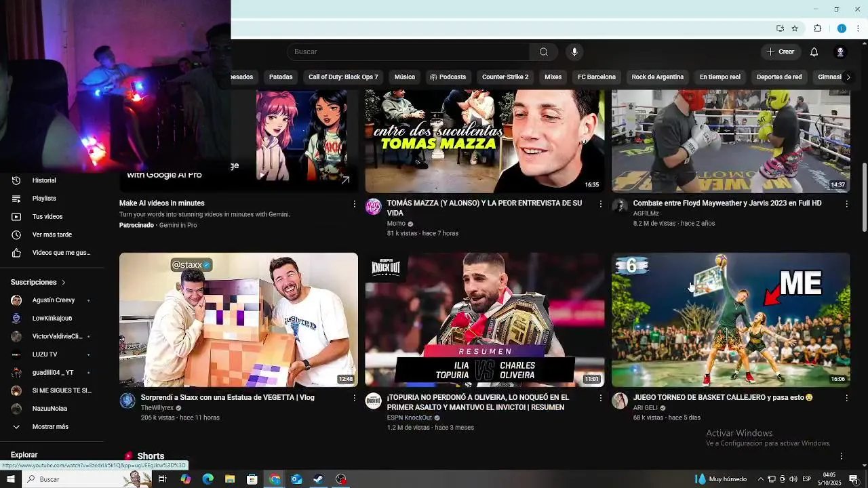The height and width of the screenshot is (488, 868).
Task: Open the 'Muy húmedo' weather widget
Action: [x=721, y=479]
